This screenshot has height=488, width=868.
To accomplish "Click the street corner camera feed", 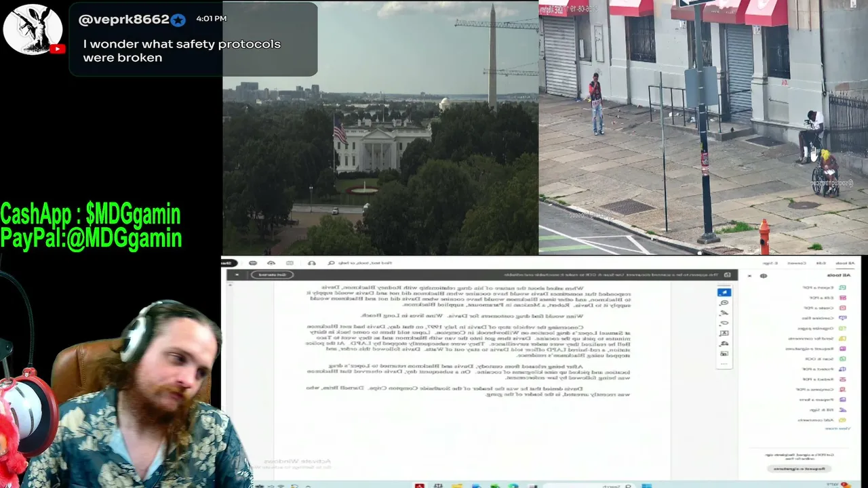I will point(703,127).
